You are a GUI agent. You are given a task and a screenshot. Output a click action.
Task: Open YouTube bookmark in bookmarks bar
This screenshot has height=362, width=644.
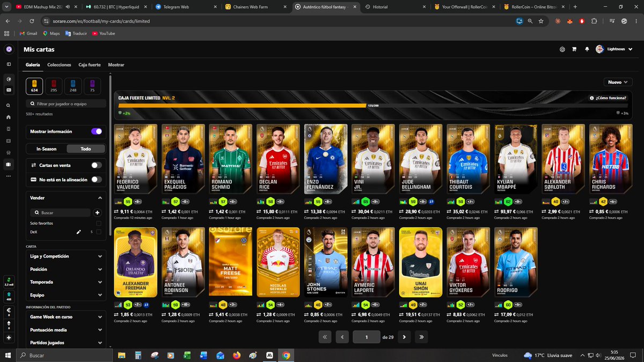(x=104, y=33)
